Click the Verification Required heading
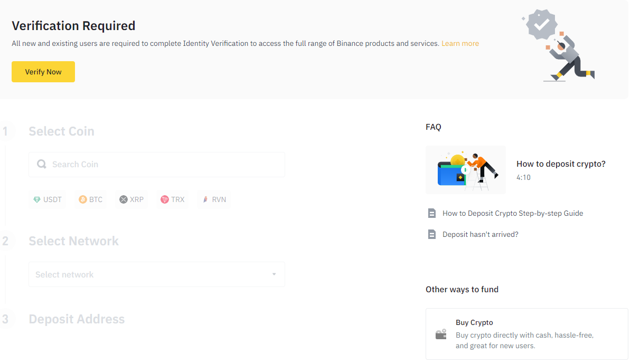631x364 pixels. coord(73,26)
